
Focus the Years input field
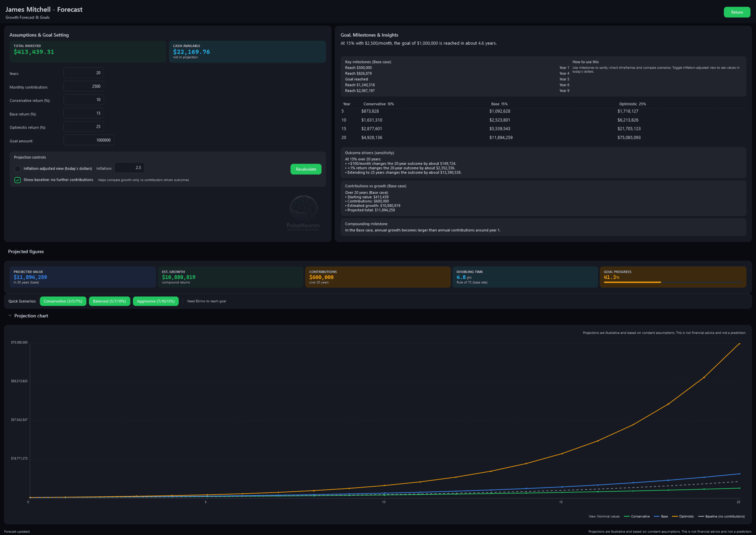pos(84,73)
